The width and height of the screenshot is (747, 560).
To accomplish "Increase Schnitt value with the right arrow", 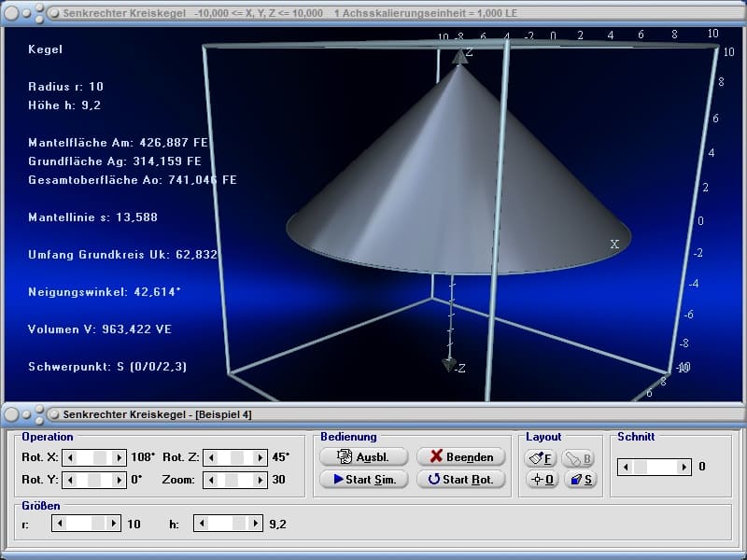I will tap(684, 467).
